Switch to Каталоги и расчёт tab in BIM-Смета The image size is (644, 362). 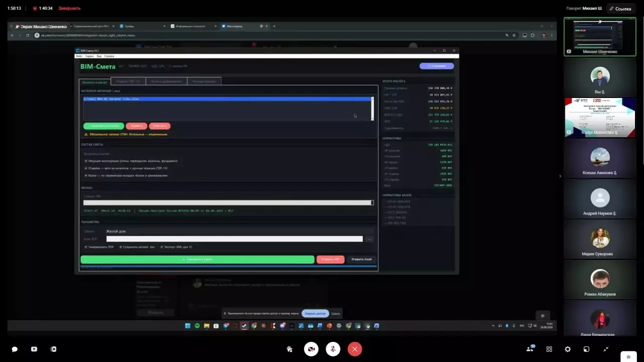tap(95, 81)
